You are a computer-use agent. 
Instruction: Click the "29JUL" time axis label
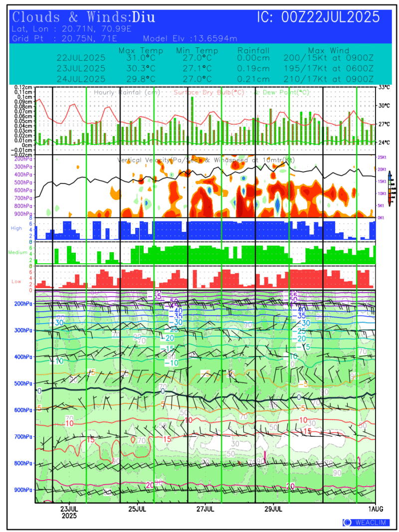[273, 509]
